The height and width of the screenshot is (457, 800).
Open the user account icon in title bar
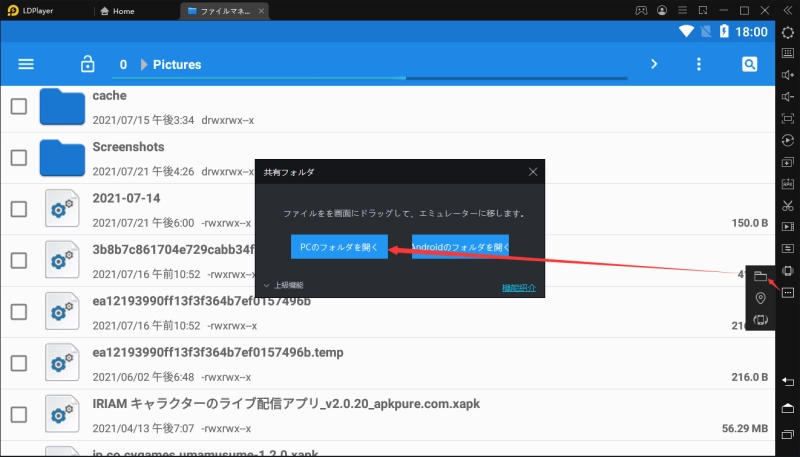click(662, 10)
